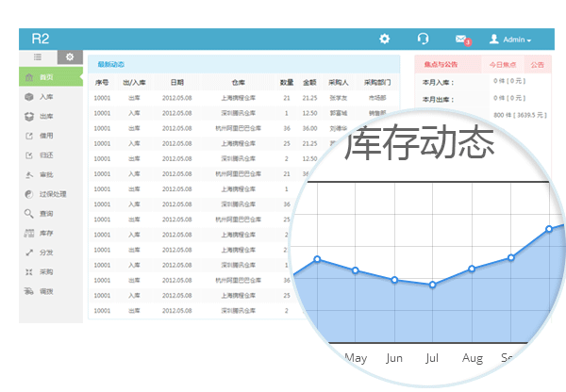Click department 销售部 cell
566x392 pixels.
[377, 113]
